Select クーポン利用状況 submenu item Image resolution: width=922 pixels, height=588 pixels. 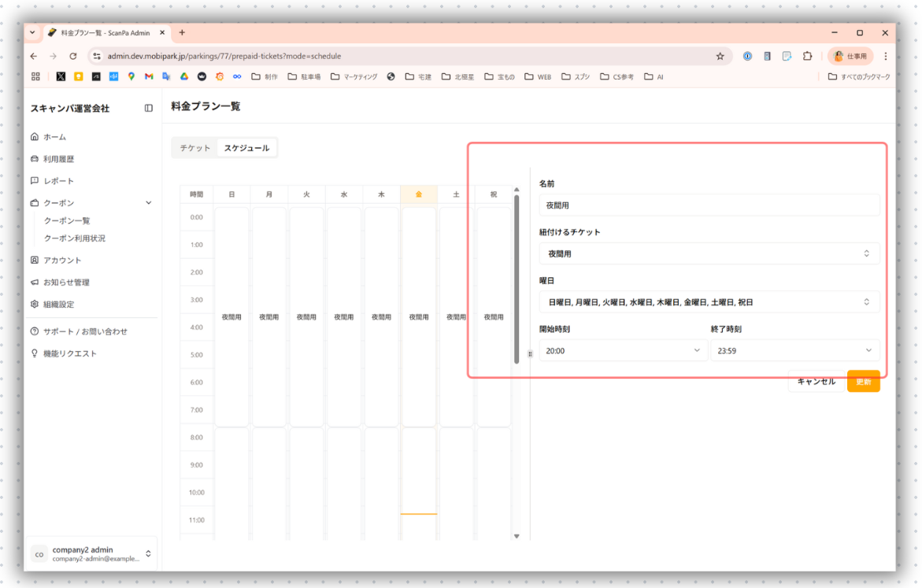point(74,239)
